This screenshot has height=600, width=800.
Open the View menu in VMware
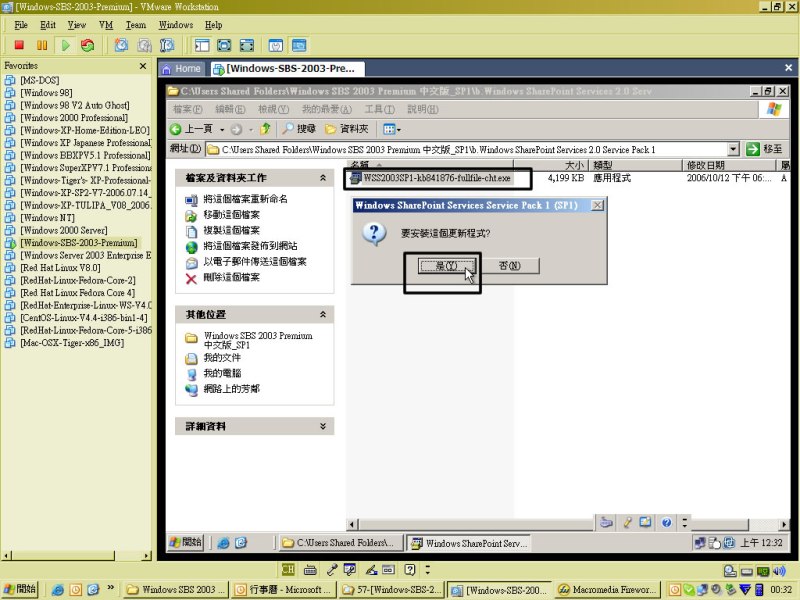tap(77, 25)
